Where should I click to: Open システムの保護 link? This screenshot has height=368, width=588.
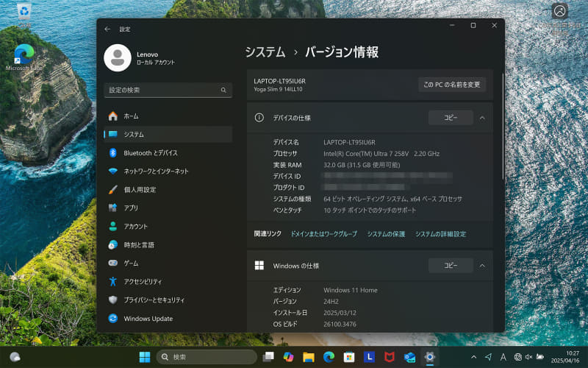tap(387, 234)
